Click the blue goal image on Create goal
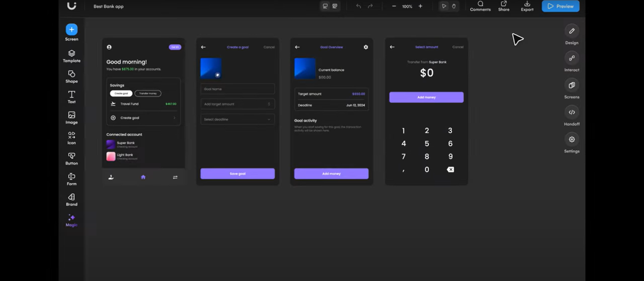Image resolution: width=644 pixels, height=281 pixels. click(211, 68)
